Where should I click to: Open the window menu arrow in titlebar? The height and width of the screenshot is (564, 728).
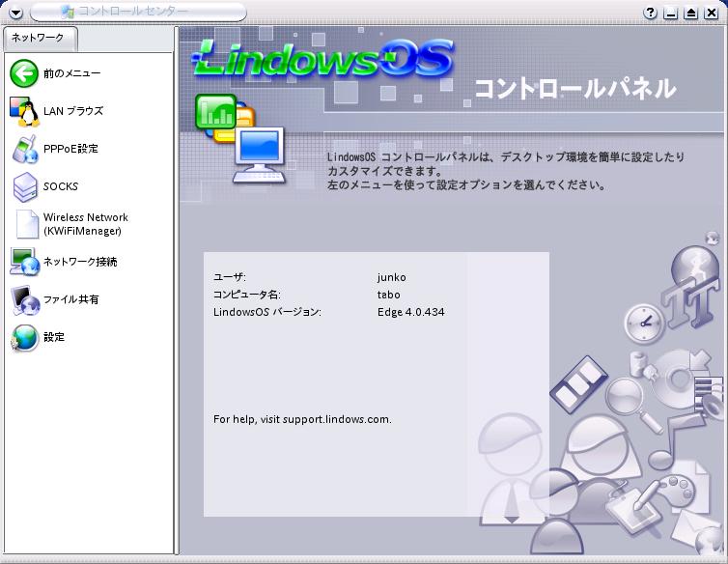15,13
